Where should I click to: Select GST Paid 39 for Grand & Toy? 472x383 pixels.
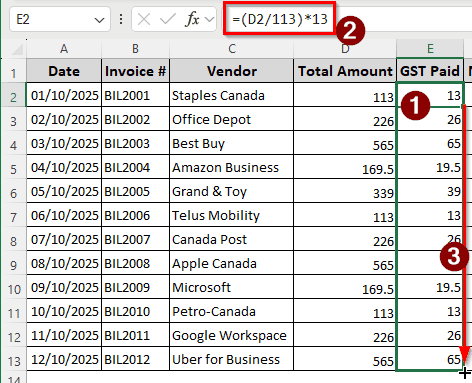[430, 191]
